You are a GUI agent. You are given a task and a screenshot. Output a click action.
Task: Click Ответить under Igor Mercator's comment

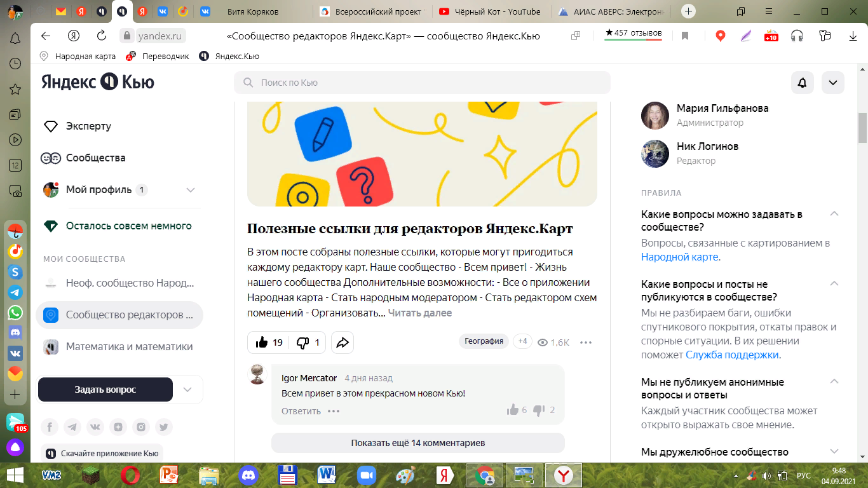coord(301,410)
